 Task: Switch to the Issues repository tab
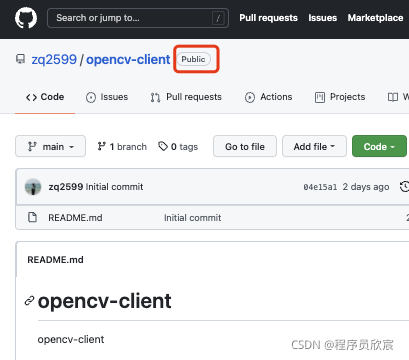107,97
